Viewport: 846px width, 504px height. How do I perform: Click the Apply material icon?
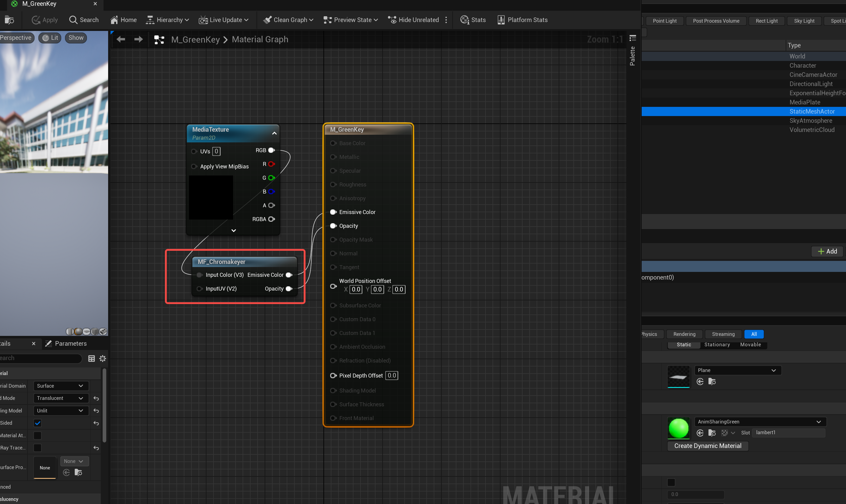click(x=36, y=20)
